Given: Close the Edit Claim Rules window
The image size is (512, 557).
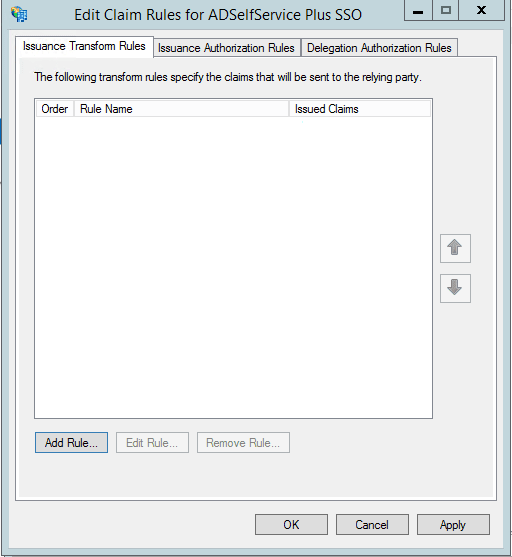Looking at the screenshot, I should [481, 10].
